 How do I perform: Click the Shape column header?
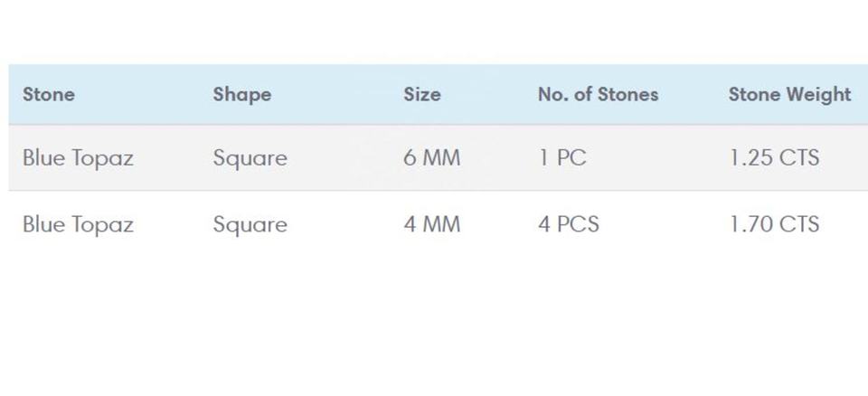pyautogui.click(x=241, y=94)
